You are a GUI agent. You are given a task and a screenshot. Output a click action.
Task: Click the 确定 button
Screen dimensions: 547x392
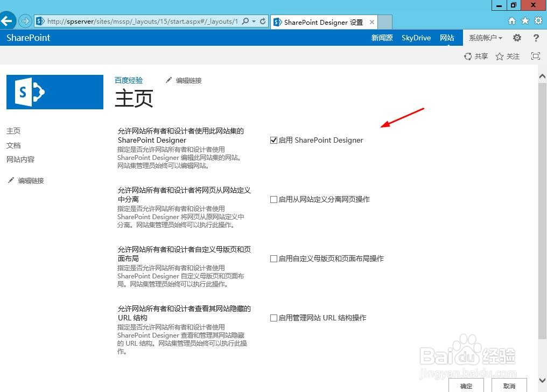click(465, 386)
